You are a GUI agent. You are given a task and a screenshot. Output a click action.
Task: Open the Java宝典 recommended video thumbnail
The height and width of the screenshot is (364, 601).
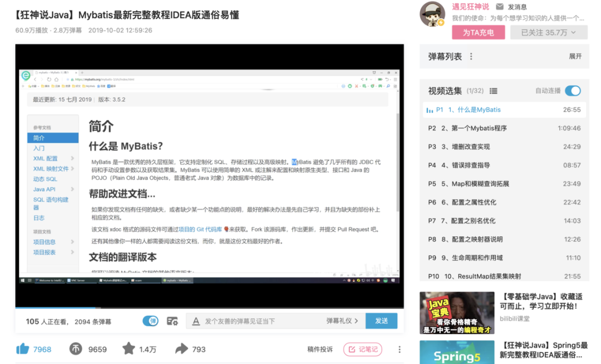457,313
